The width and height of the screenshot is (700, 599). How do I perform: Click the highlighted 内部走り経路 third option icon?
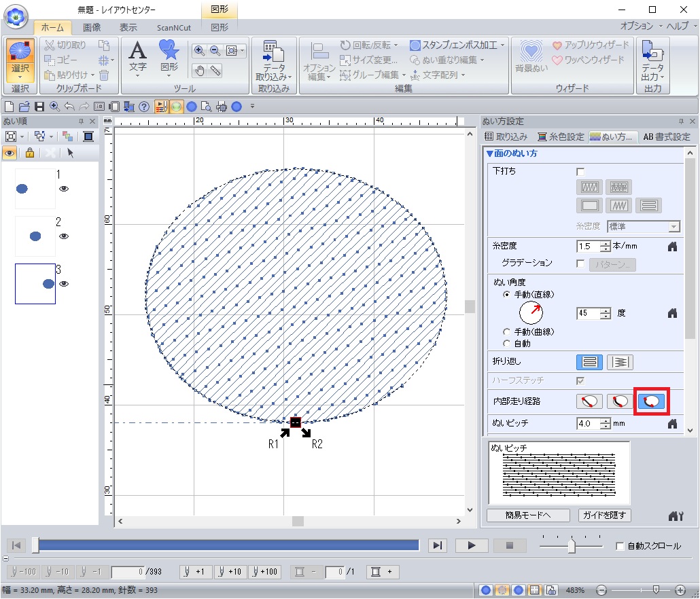click(651, 401)
